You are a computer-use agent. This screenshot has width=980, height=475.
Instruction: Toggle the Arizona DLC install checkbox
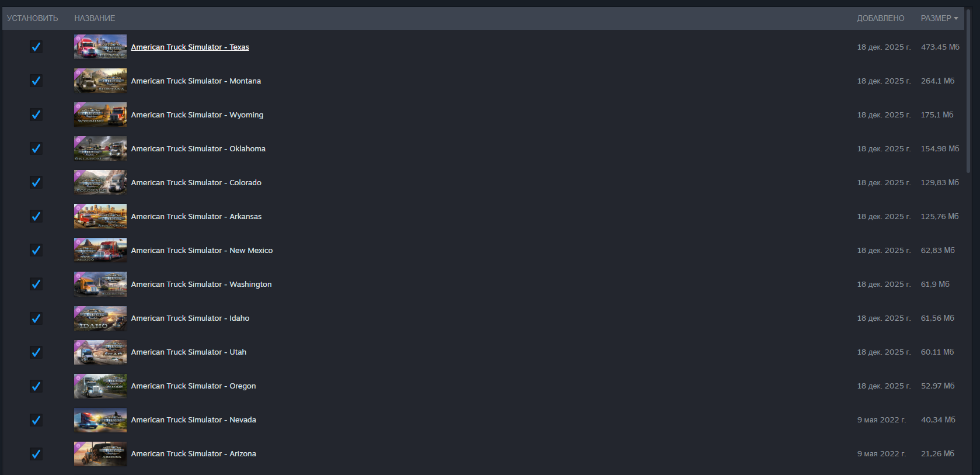pyautogui.click(x=36, y=453)
